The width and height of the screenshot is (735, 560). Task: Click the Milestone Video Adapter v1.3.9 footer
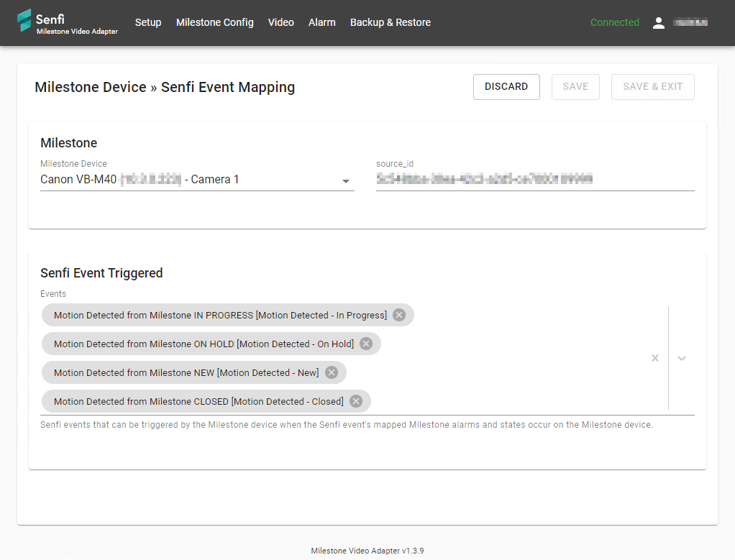(367, 551)
